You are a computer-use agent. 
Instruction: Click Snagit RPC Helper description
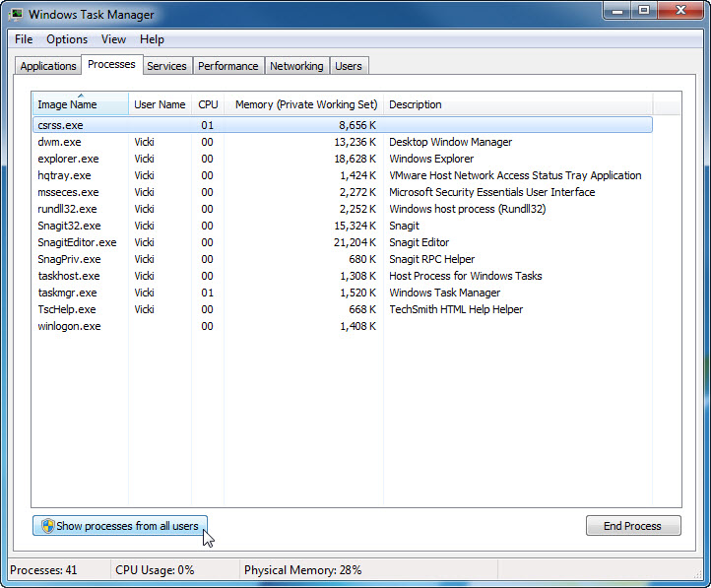tap(431, 259)
